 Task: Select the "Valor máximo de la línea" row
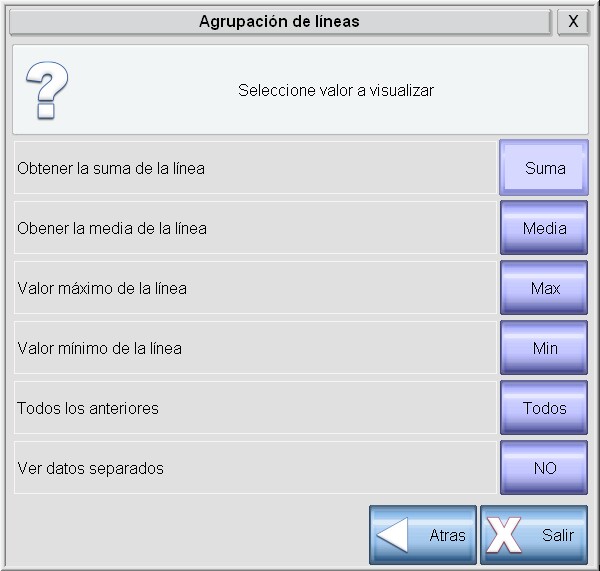[x=102, y=288]
